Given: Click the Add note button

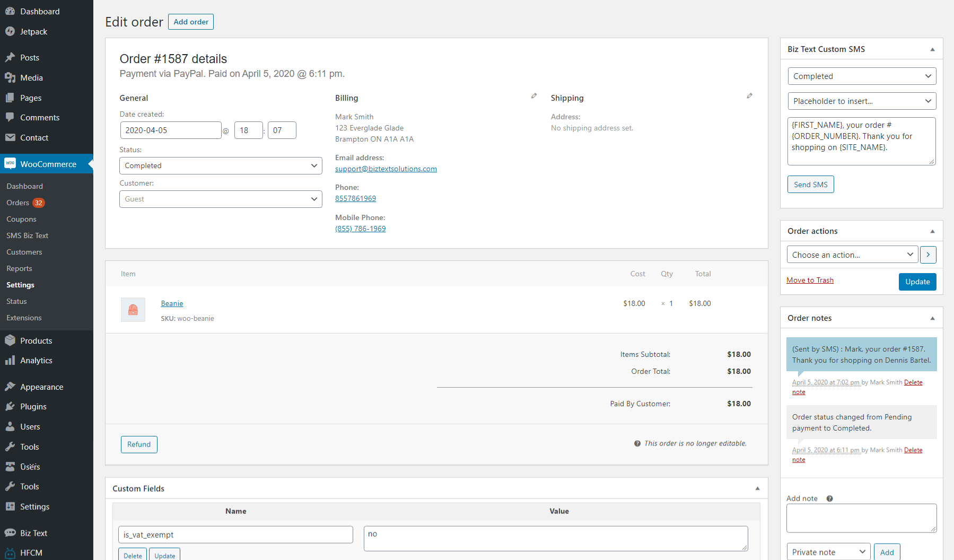Looking at the screenshot, I should [x=887, y=552].
